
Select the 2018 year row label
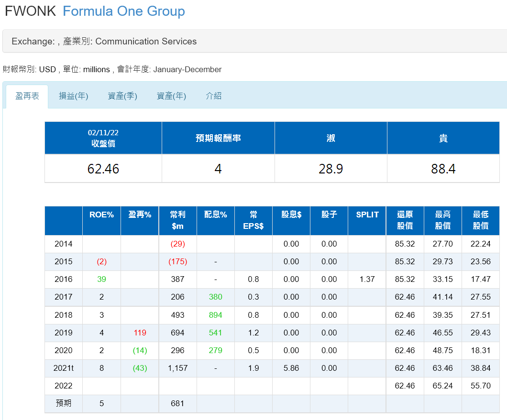point(63,315)
